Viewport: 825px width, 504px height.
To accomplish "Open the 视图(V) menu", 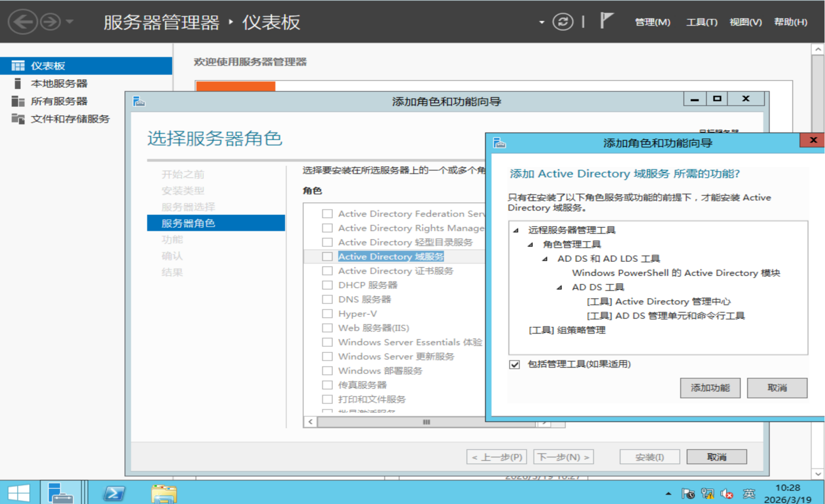I will (x=746, y=22).
